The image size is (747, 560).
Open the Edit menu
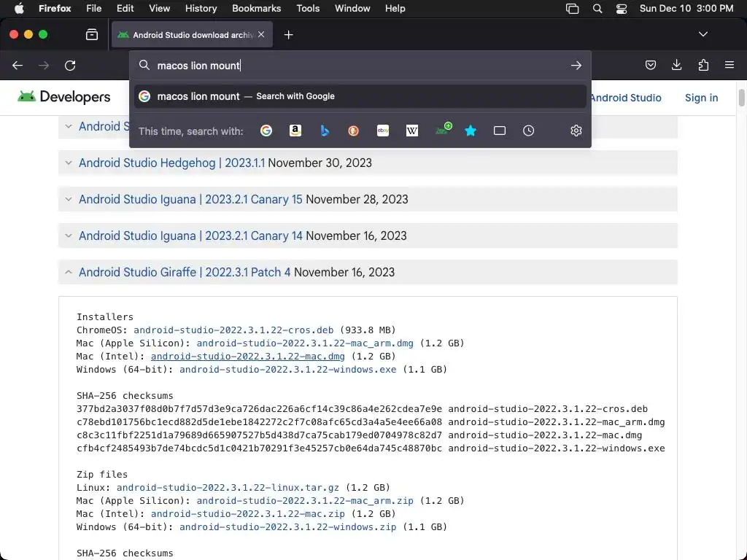tap(125, 9)
